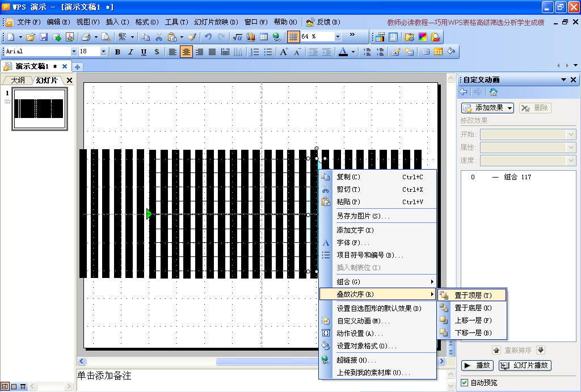The height and width of the screenshot is (392, 581).
Task: Click the Underline formatting icon
Action: (x=144, y=52)
